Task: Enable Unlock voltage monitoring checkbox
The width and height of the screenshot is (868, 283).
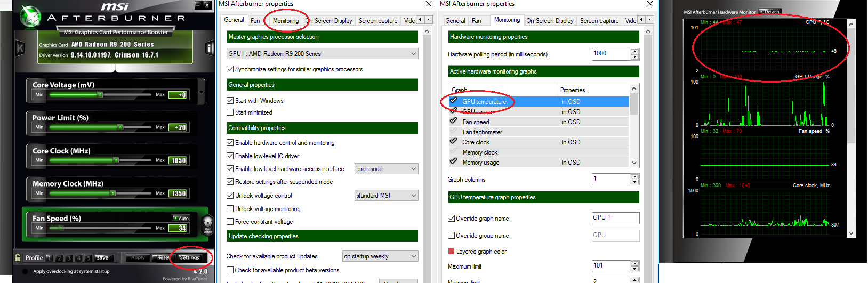Action: coord(230,209)
